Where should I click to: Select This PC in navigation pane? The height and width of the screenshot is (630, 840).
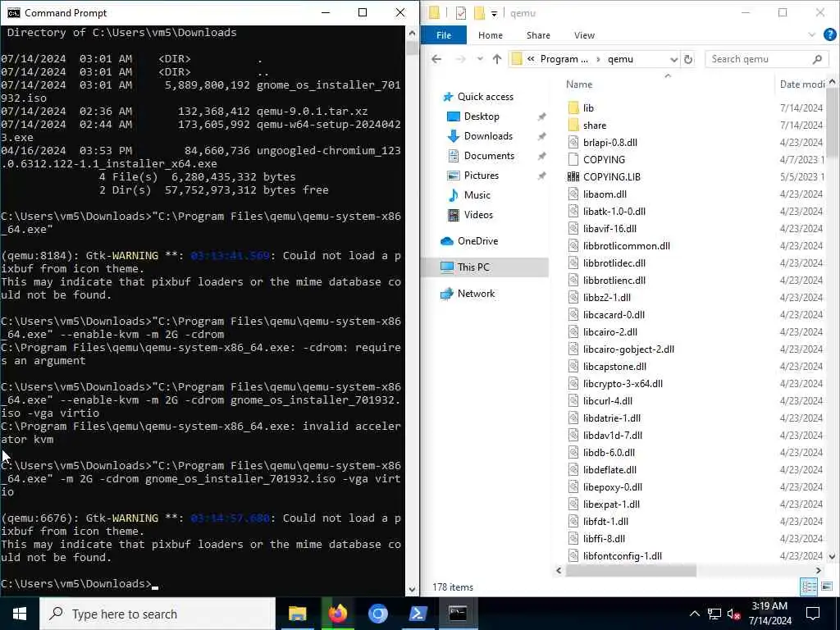(473, 267)
